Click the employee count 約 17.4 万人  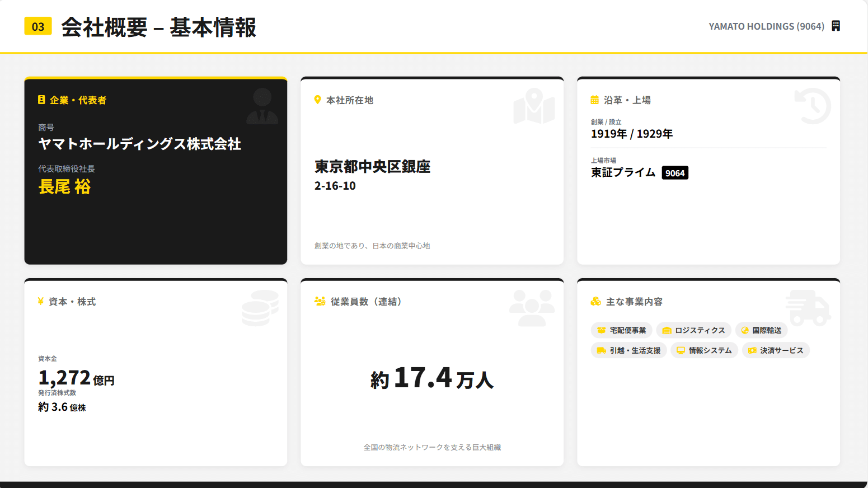click(432, 378)
